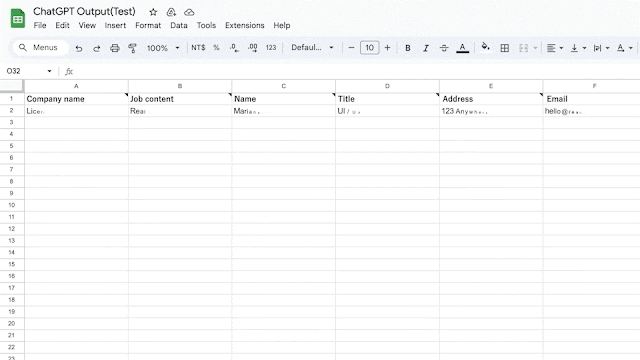Viewport: 640px width, 360px height.
Task: Open the View menu
Action: (87, 25)
